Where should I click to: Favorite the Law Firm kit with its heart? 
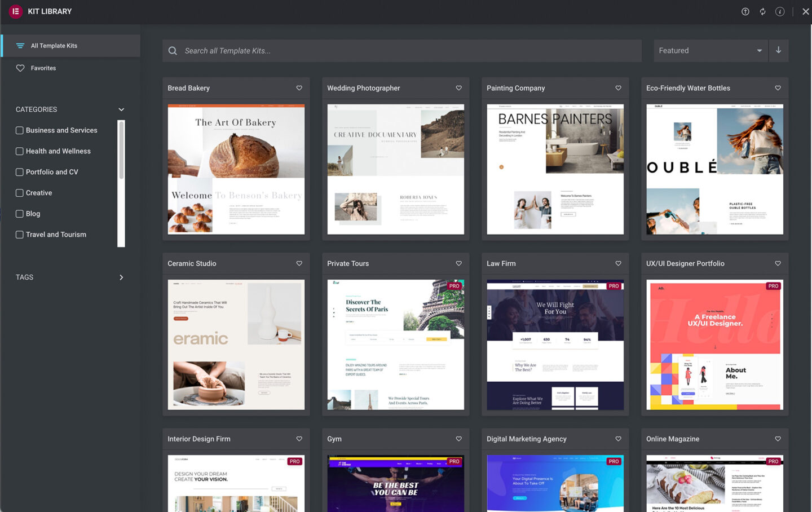pyautogui.click(x=619, y=263)
